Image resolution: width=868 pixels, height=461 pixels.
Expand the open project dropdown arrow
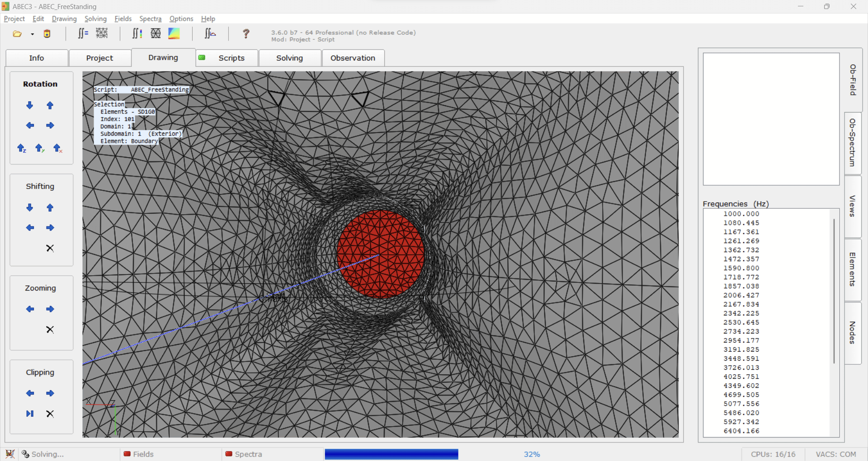(x=33, y=34)
